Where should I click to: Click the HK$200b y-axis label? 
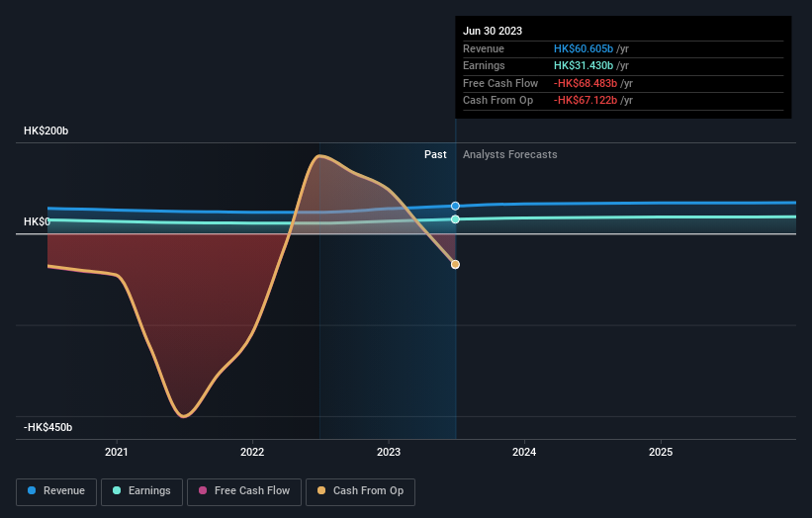click(46, 130)
